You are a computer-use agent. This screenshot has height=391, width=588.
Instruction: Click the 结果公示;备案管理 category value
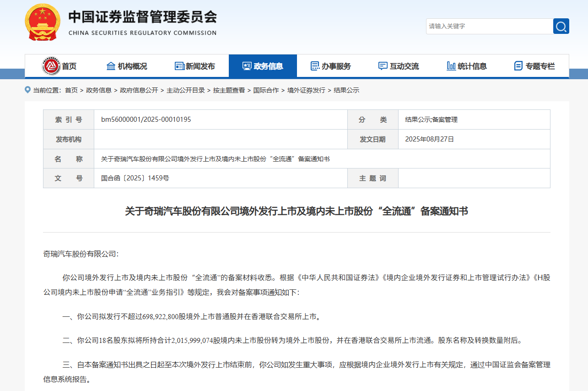point(432,119)
